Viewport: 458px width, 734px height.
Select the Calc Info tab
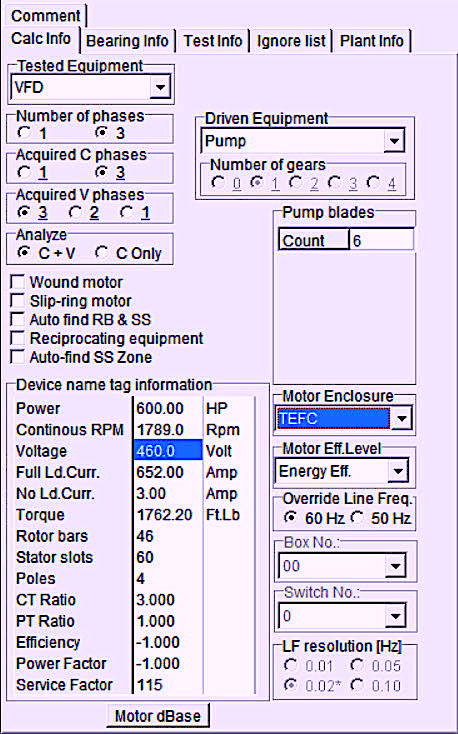coord(41,38)
